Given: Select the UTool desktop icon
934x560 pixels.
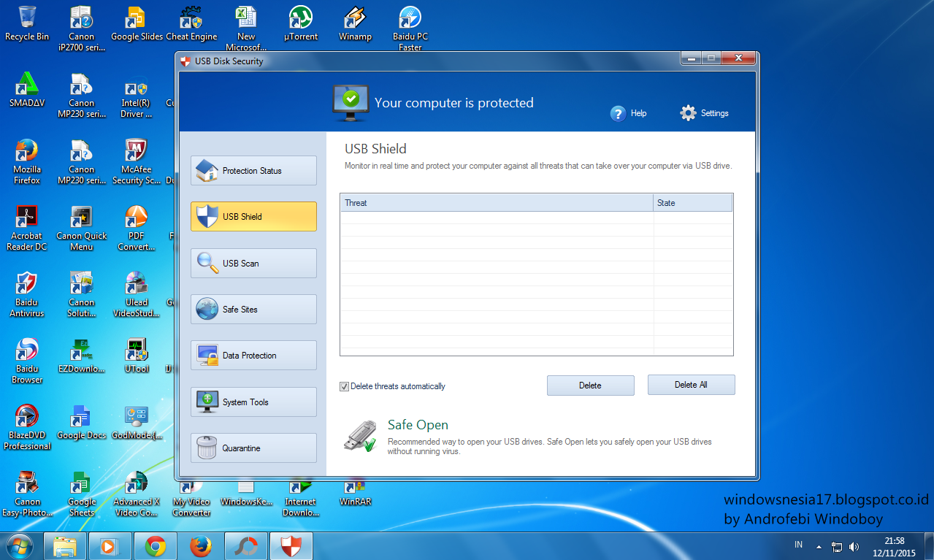Looking at the screenshot, I should tap(137, 356).
